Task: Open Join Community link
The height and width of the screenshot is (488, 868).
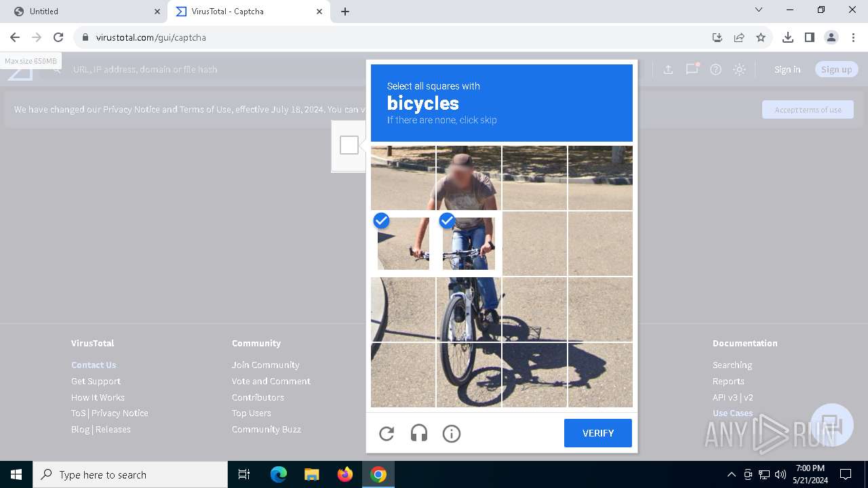Action: tap(265, 365)
